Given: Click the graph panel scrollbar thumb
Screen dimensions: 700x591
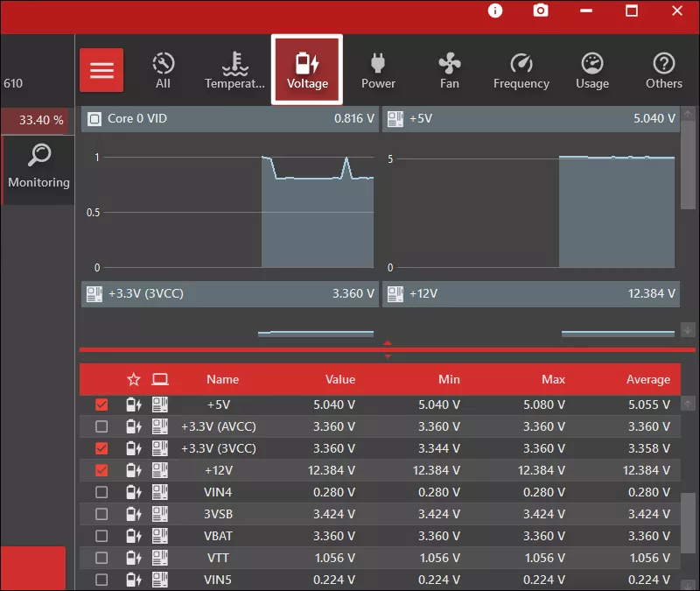Looking at the screenshot, I should pyautogui.click(x=688, y=165).
